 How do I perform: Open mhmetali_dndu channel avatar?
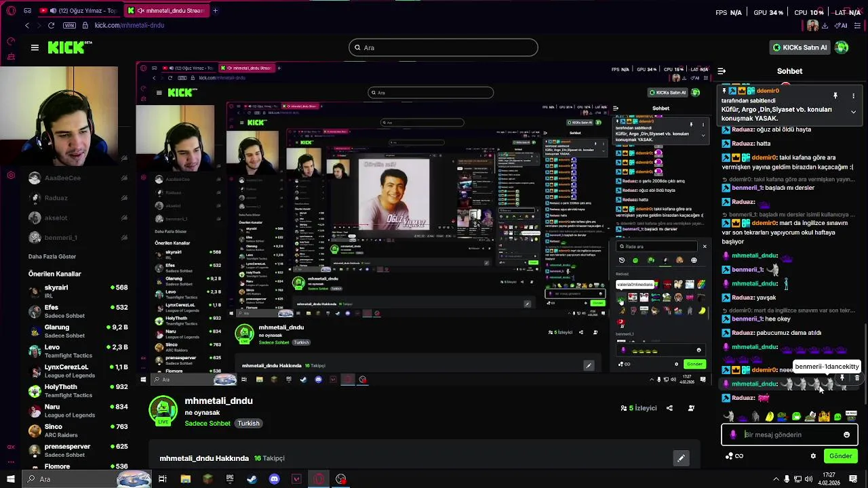pos(163,411)
